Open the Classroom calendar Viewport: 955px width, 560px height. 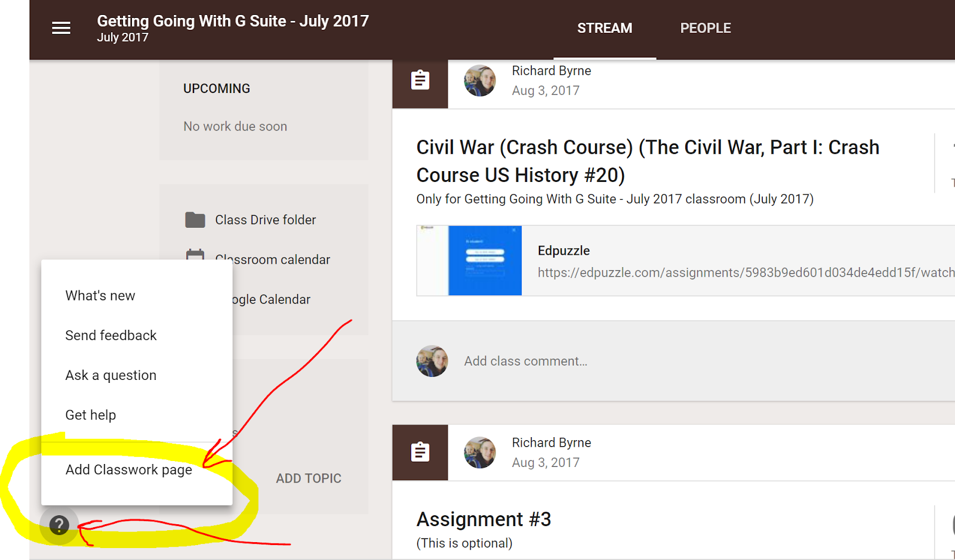pos(272,259)
